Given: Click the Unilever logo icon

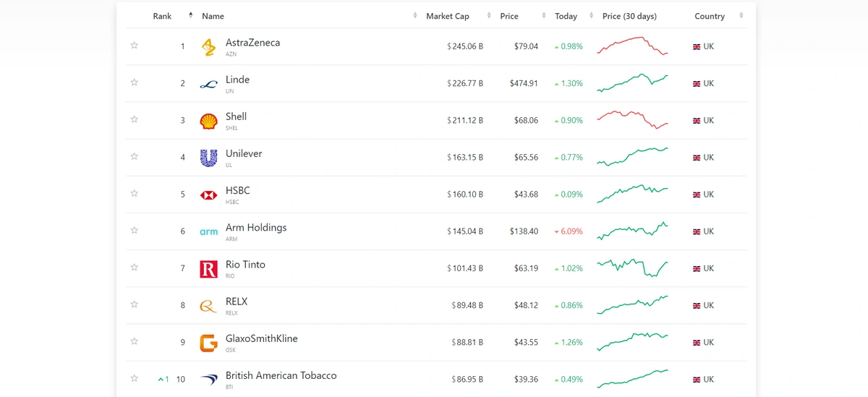Looking at the screenshot, I should (x=208, y=158).
